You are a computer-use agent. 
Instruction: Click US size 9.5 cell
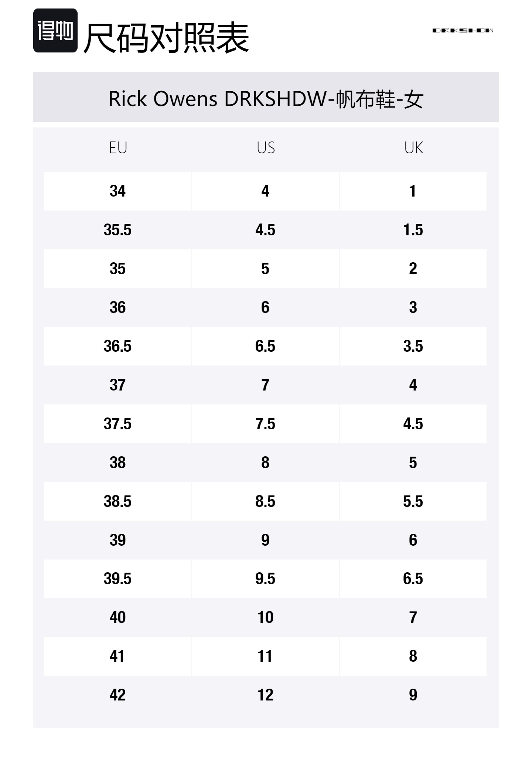[x=265, y=579]
